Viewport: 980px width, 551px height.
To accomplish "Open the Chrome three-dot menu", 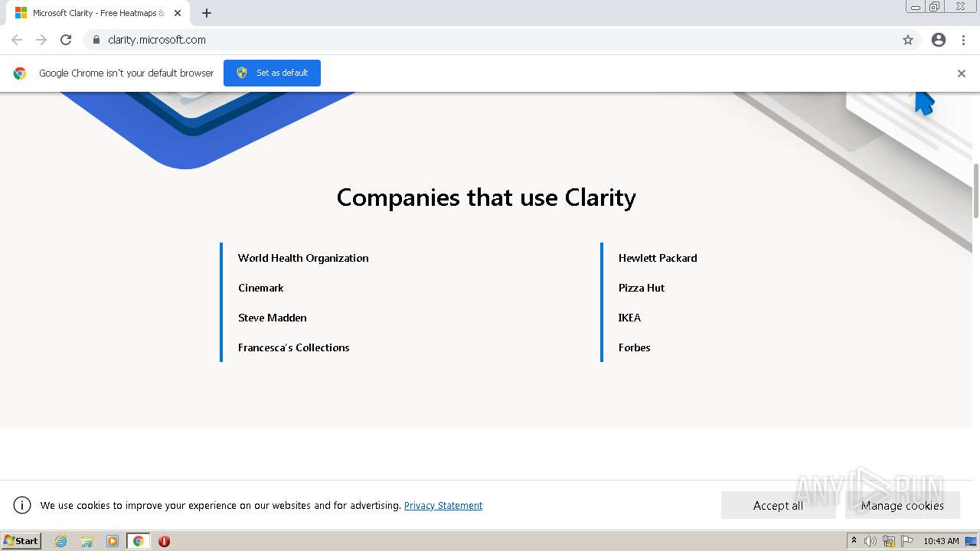I will click(964, 40).
